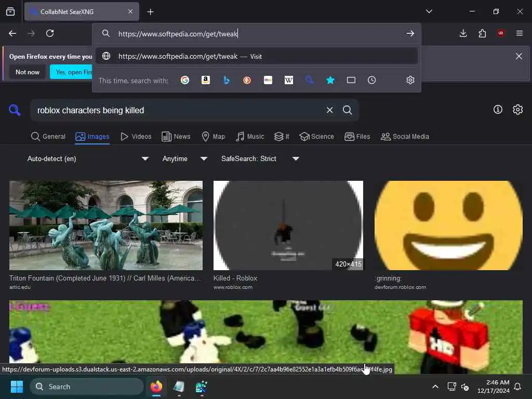Open the notifications bell in taskbar
The width and height of the screenshot is (532, 399).
click(518, 387)
